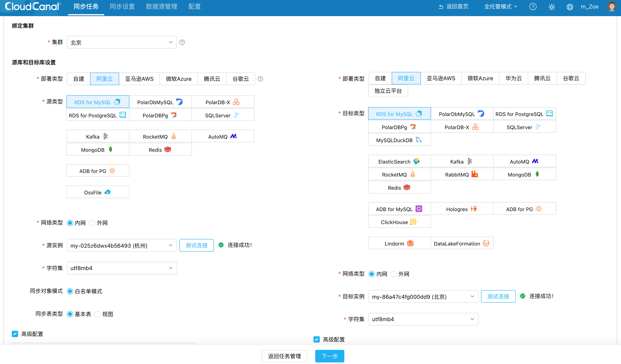
Task: Click info icon beside source deployment types
Action: click(x=260, y=79)
